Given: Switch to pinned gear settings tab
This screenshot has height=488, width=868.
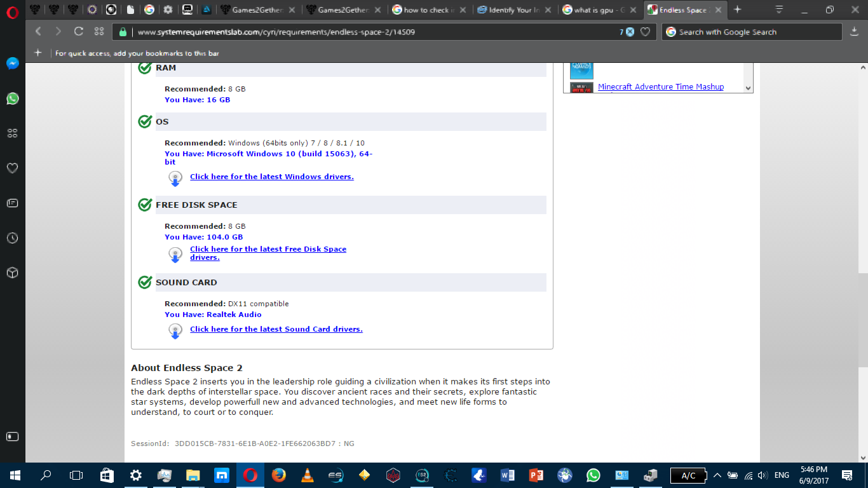Looking at the screenshot, I should pos(168,10).
